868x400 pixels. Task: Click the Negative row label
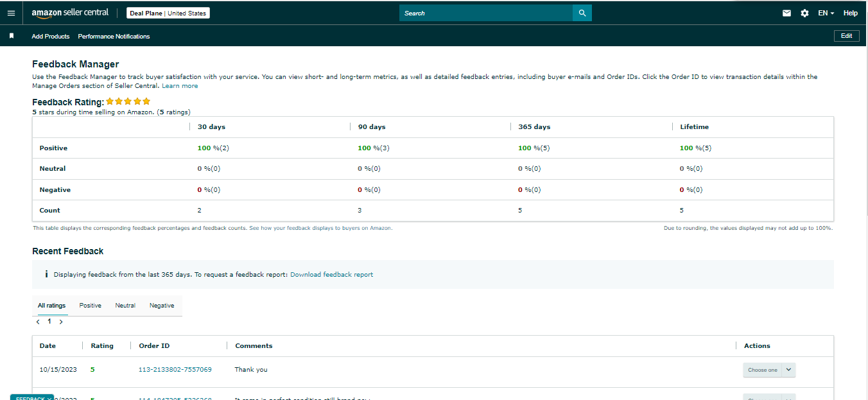[55, 190]
